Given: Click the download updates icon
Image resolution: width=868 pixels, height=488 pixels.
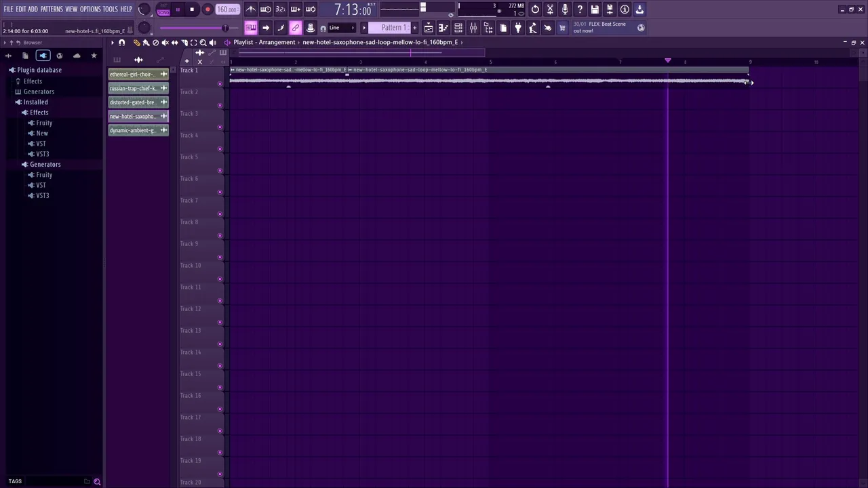Looking at the screenshot, I should [639, 9].
